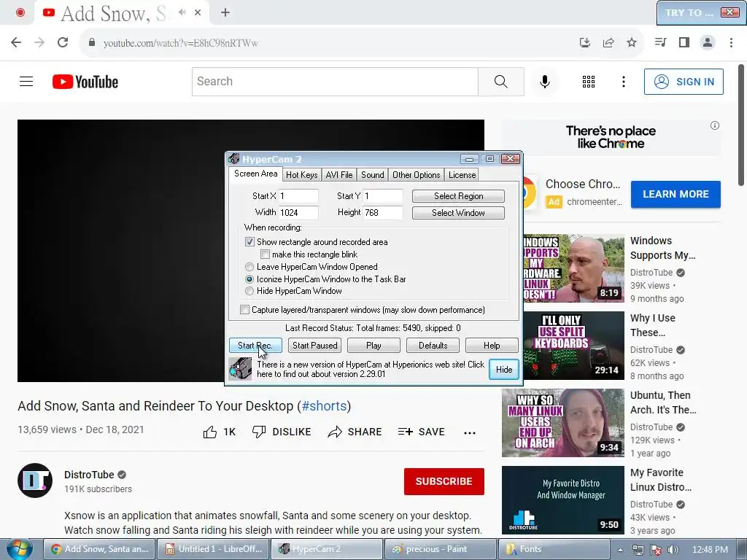Click Start Rec. button

255,345
